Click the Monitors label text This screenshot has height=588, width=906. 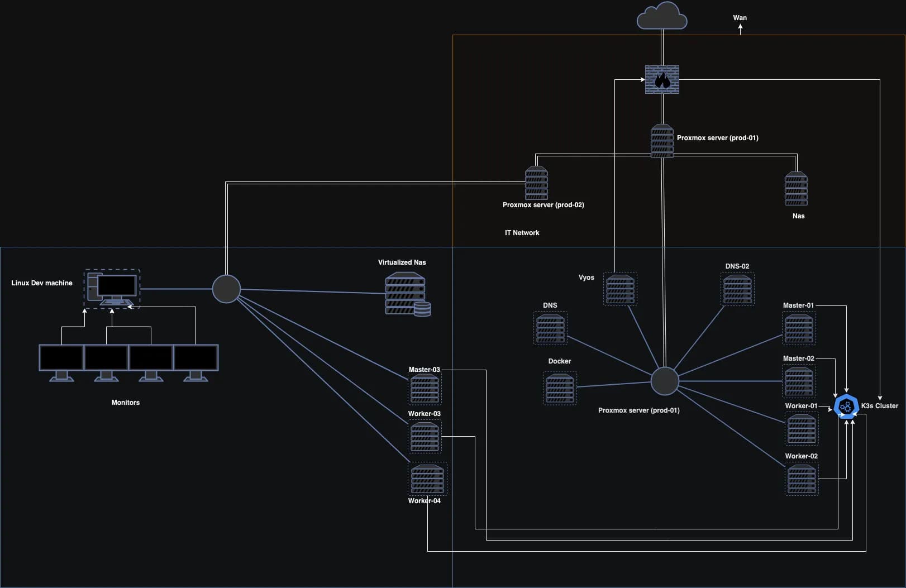click(125, 403)
